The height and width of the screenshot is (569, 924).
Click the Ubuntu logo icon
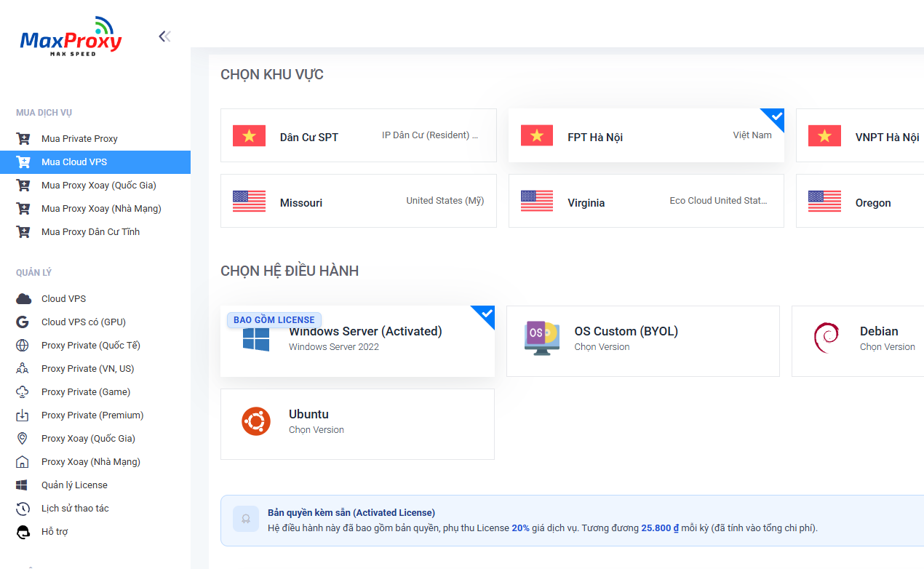(256, 421)
